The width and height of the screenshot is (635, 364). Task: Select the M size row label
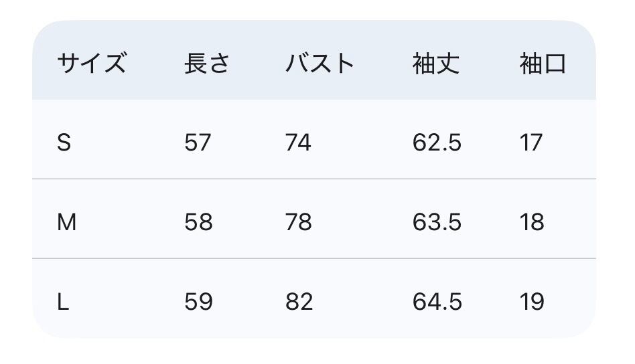click(x=67, y=222)
